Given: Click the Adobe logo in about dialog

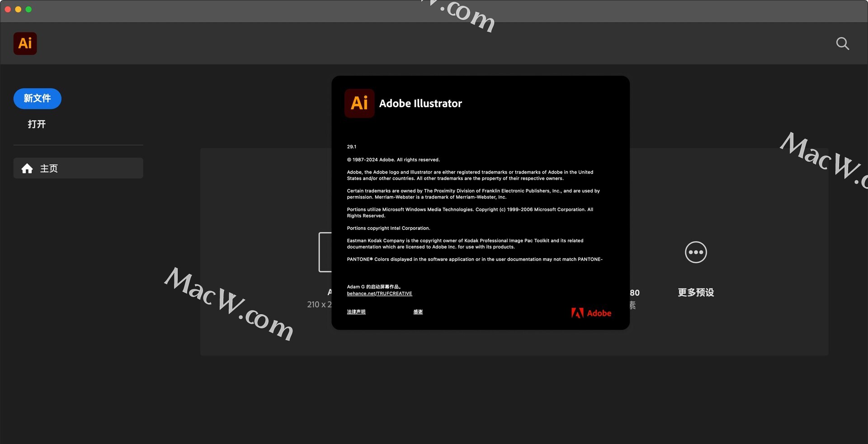Looking at the screenshot, I should [591, 313].
